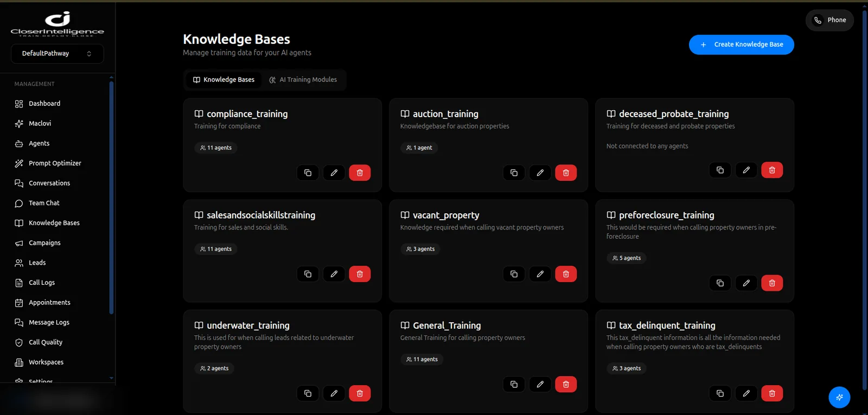Click the Phone button
This screenshot has width=868, height=415.
[829, 20]
